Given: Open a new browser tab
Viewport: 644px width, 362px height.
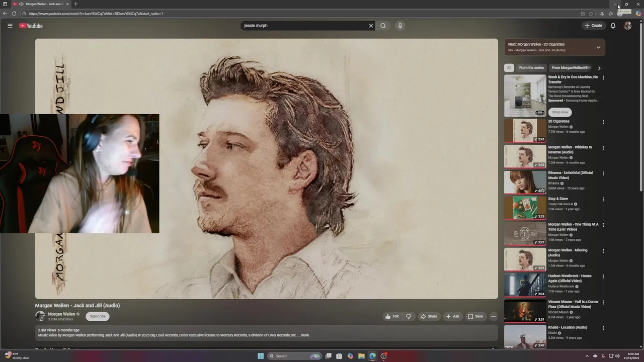Looking at the screenshot, I should (x=75, y=4).
